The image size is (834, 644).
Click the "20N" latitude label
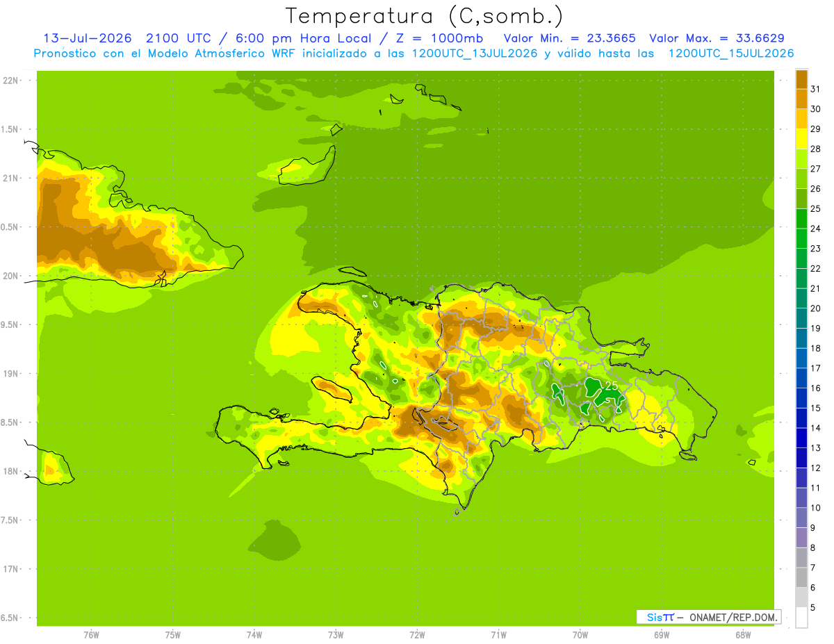[x=10, y=276]
